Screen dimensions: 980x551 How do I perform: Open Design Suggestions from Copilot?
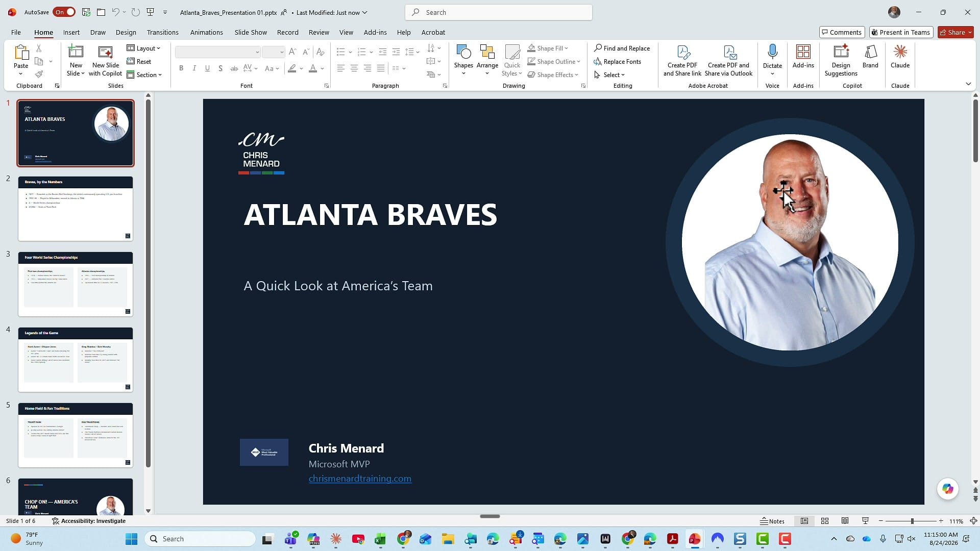pyautogui.click(x=841, y=60)
